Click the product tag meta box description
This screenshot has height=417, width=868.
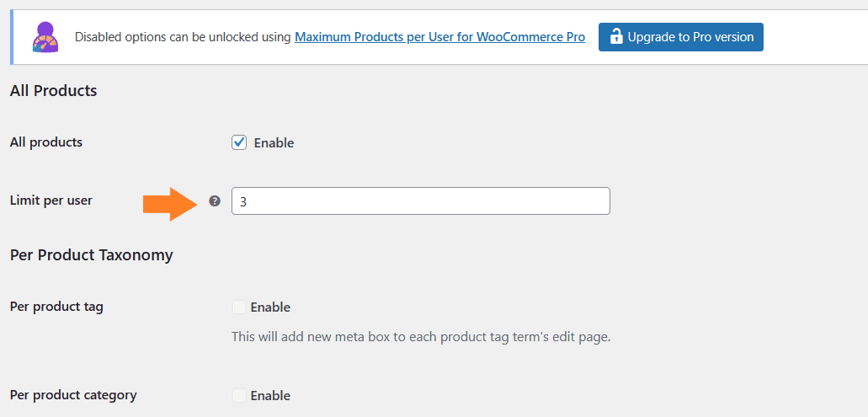(x=421, y=337)
